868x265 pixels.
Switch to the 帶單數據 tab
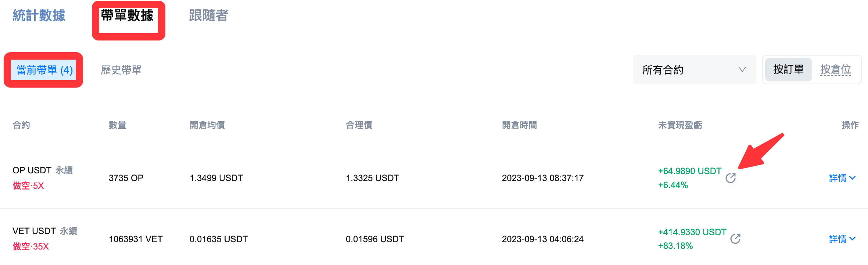[x=128, y=16]
